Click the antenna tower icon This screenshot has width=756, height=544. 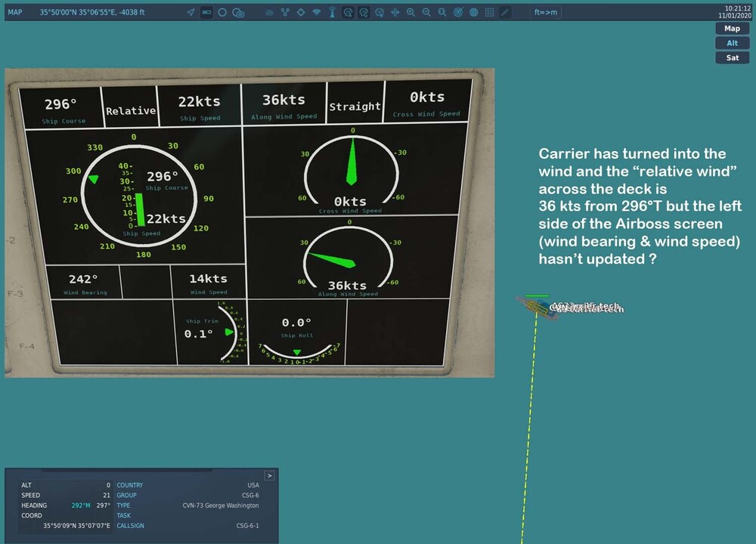tap(332, 12)
